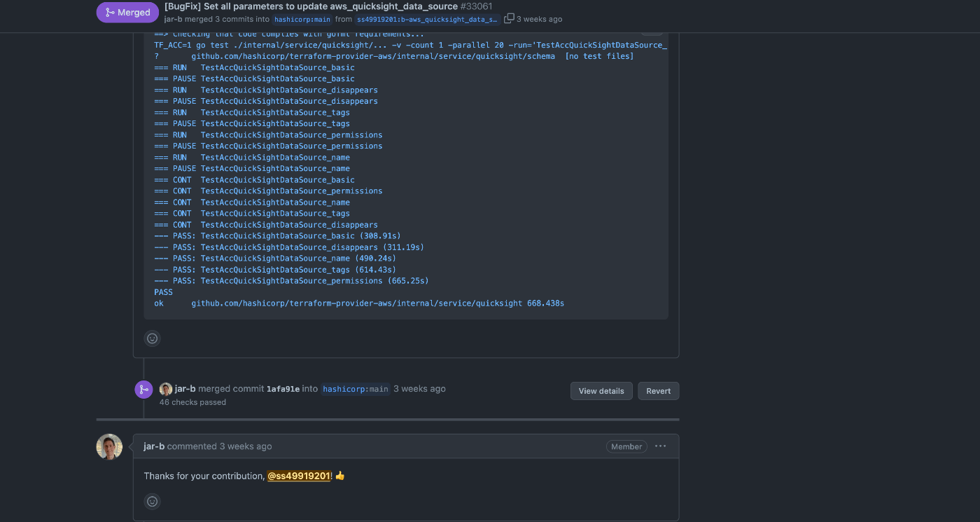The height and width of the screenshot is (522, 980).
Task: Click 'RUN TestAccQuickSightDataSource_tags' line
Action: click(252, 112)
